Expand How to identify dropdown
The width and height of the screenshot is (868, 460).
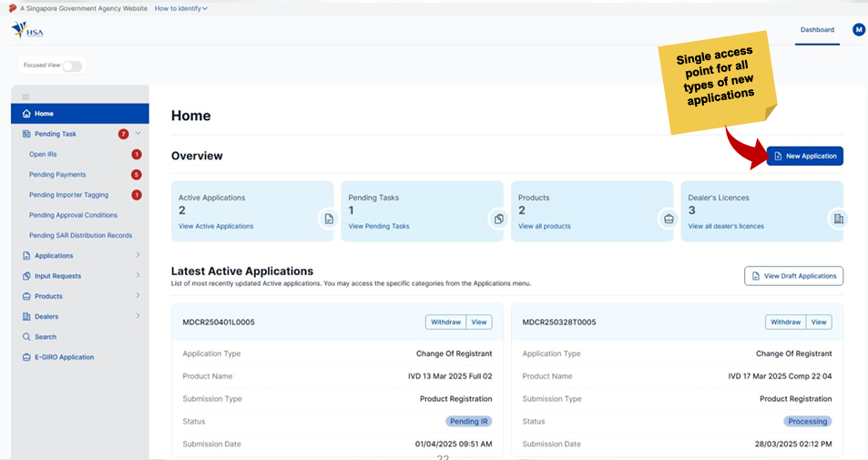click(x=181, y=8)
